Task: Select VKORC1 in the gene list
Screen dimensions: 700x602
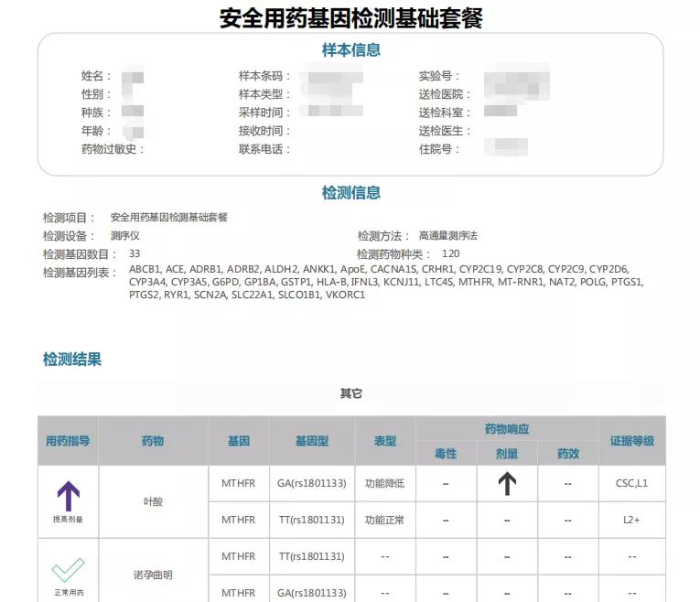Action: [x=345, y=295]
